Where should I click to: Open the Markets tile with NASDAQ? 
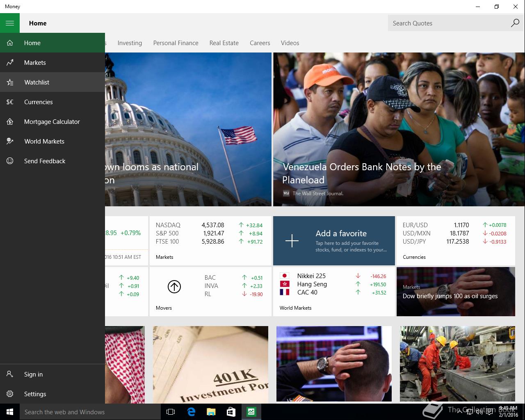(210, 241)
